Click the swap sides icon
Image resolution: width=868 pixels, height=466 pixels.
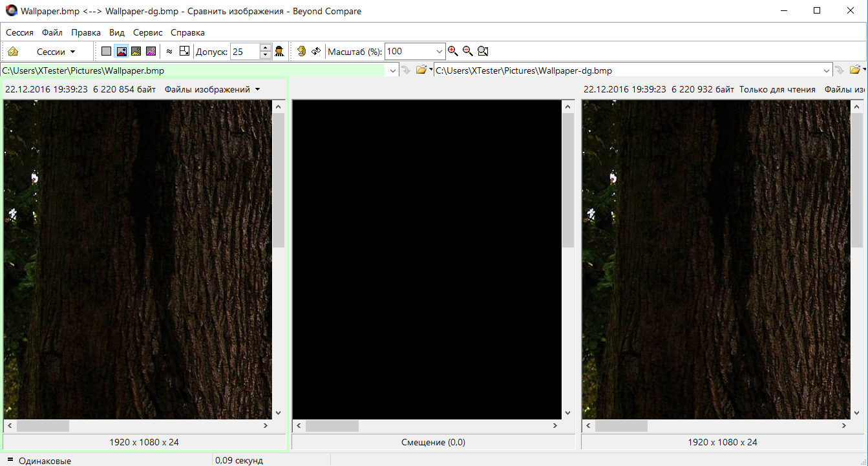(x=316, y=52)
